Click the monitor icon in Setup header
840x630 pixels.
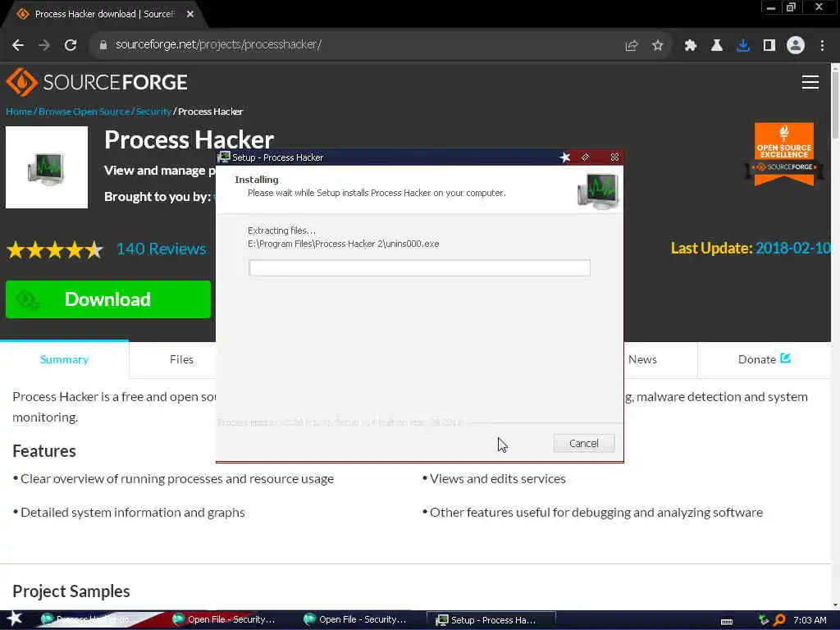click(x=598, y=191)
